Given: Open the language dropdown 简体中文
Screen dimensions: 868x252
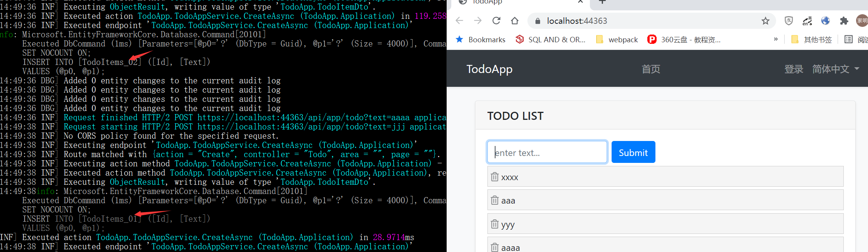Looking at the screenshot, I should click(x=836, y=69).
